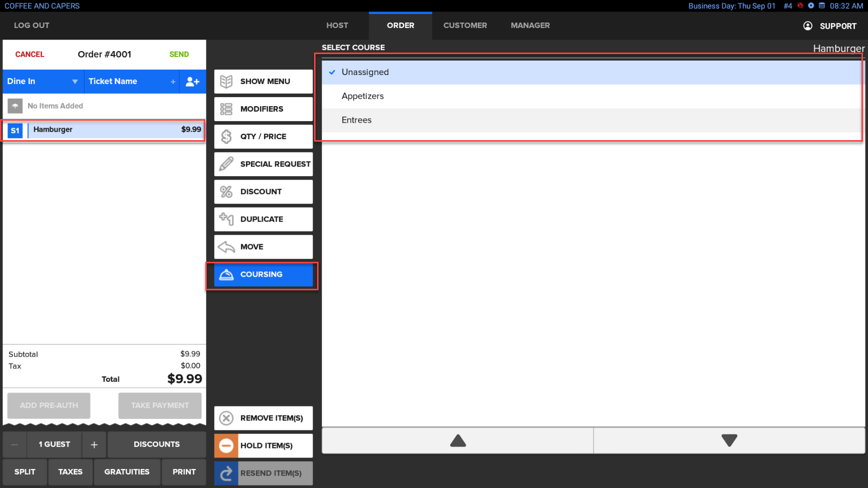Image resolution: width=868 pixels, height=488 pixels.
Task: Switch to the Manager tab
Action: click(530, 26)
